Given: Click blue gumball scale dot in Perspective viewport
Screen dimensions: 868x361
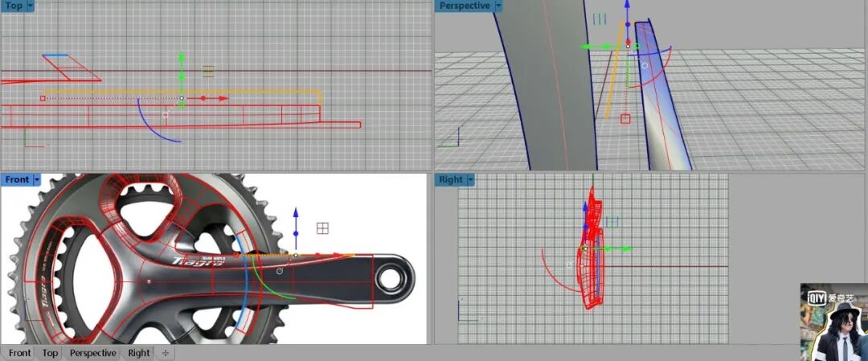Looking at the screenshot, I should coord(628,24).
